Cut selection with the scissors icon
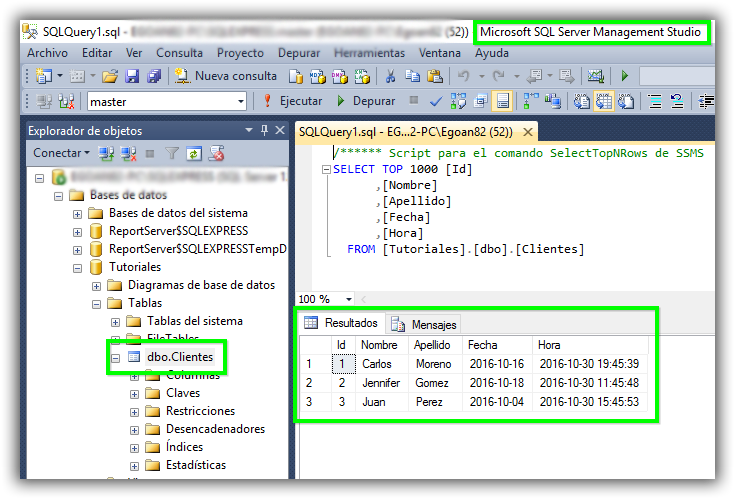Image resolution: width=735 pixels, height=499 pixels. point(390,76)
